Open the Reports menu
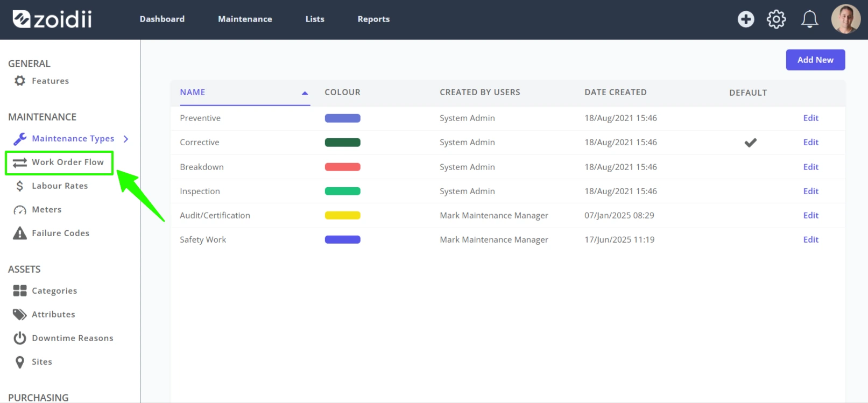The image size is (868, 403). point(373,19)
